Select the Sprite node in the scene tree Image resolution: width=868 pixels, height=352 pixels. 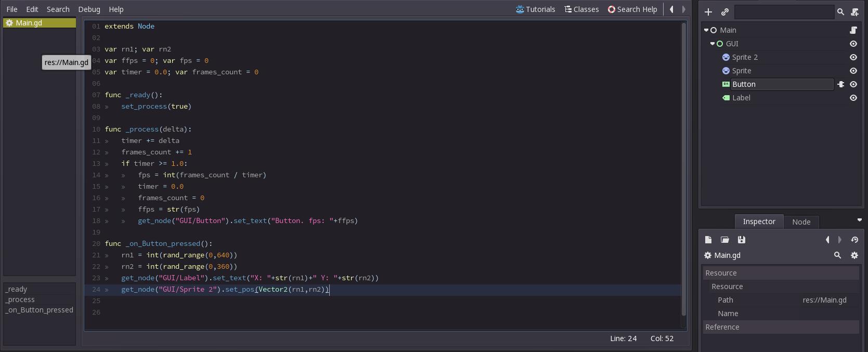pos(742,71)
